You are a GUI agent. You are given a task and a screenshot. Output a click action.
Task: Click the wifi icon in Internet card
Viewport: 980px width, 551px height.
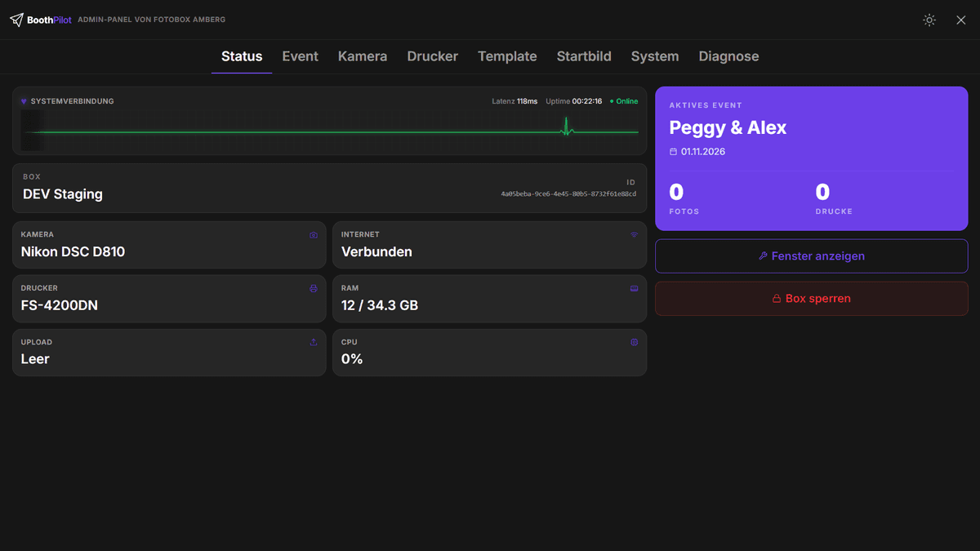point(634,234)
